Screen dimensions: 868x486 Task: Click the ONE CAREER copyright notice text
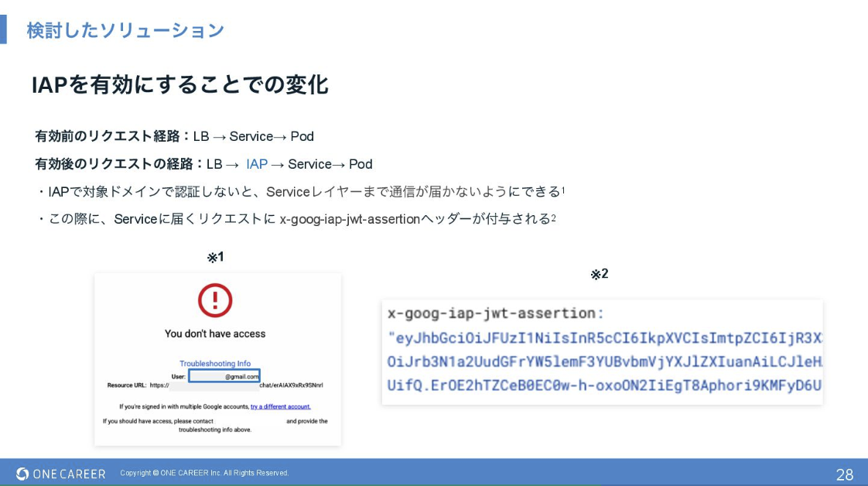(x=204, y=474)
